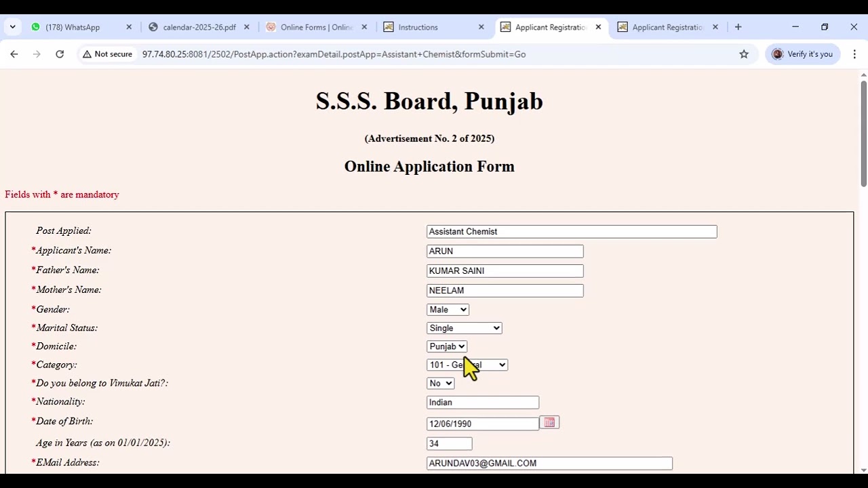Open the tab search dropdown arrow
This screenshot has width=868, height=488.
[12, 27]
